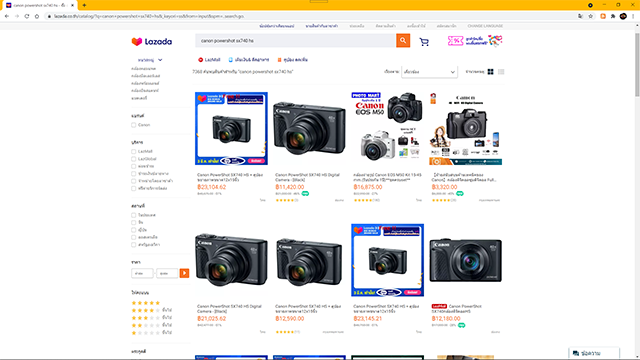640x360 pixels.
Task: Open the ฿11,420.00 Canon SX740 product thumbnail
Action: pos(309,129)
